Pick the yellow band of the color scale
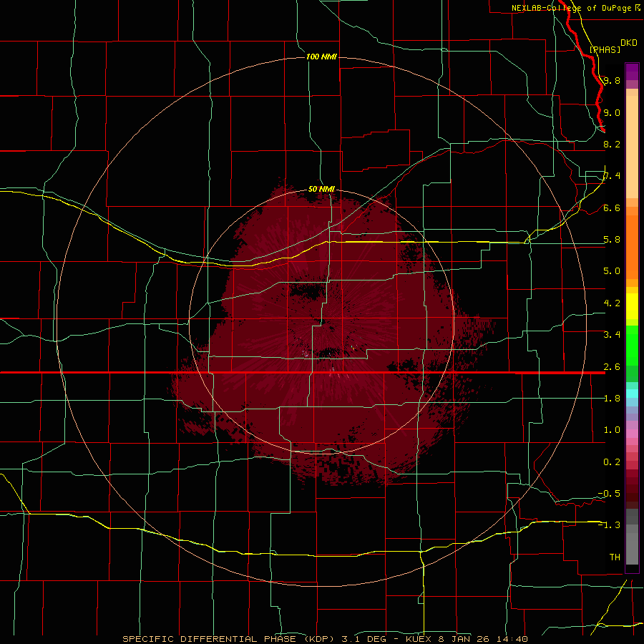The width and height of the screenshot is (644, 644). click(x=632, y=306)
